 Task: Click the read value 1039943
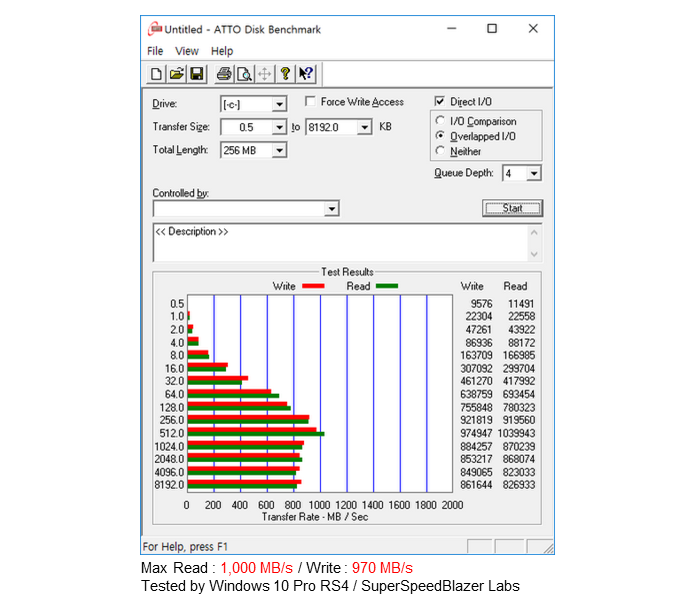point(516,433)
